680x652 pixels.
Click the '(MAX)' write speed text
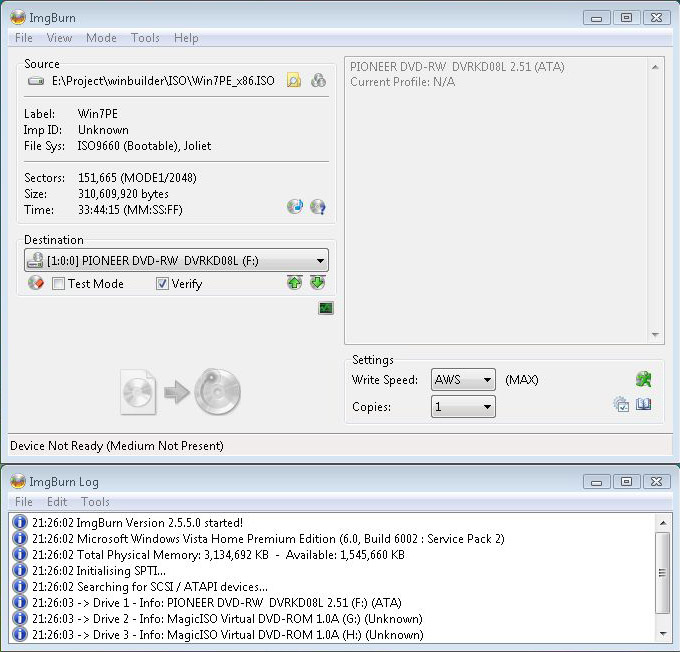tap(522, 380)
